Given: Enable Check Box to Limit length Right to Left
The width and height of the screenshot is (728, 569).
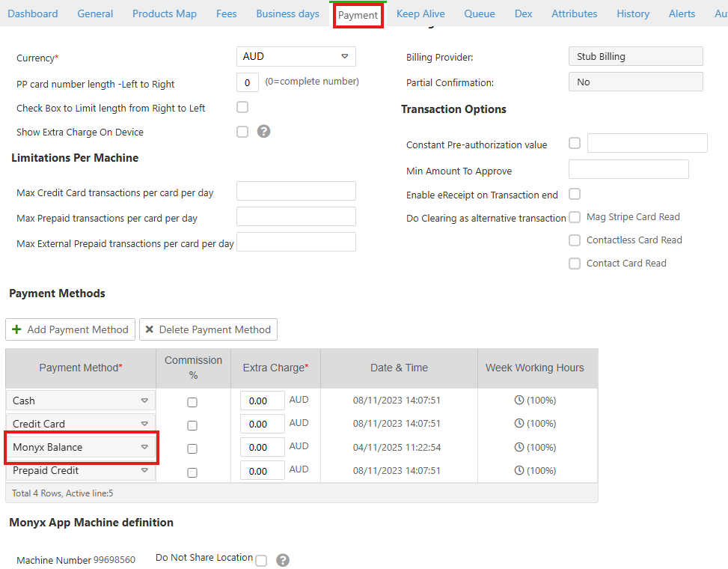Looking at the screenshot, I should coord(242,107).
